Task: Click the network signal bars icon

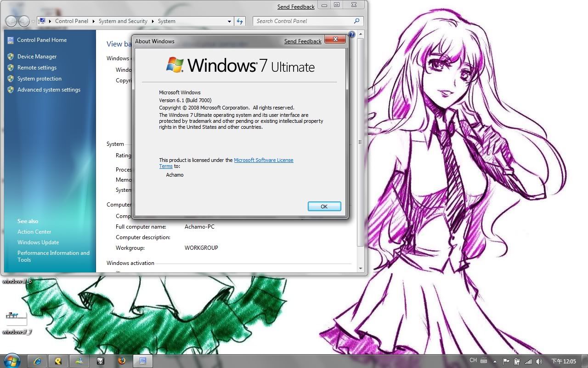Action: [x=528, y=362]
